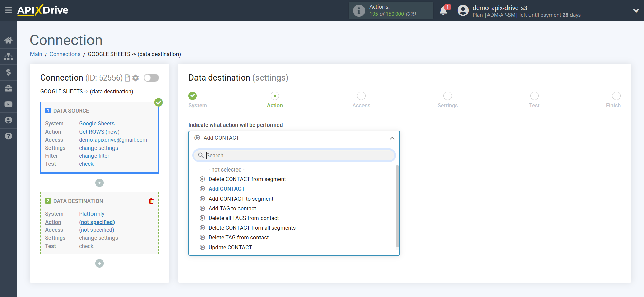Image resolution: width=644 pixels, height=297 pixels.
Task: Toggle the connection enable switch
Action: [151, 78]
